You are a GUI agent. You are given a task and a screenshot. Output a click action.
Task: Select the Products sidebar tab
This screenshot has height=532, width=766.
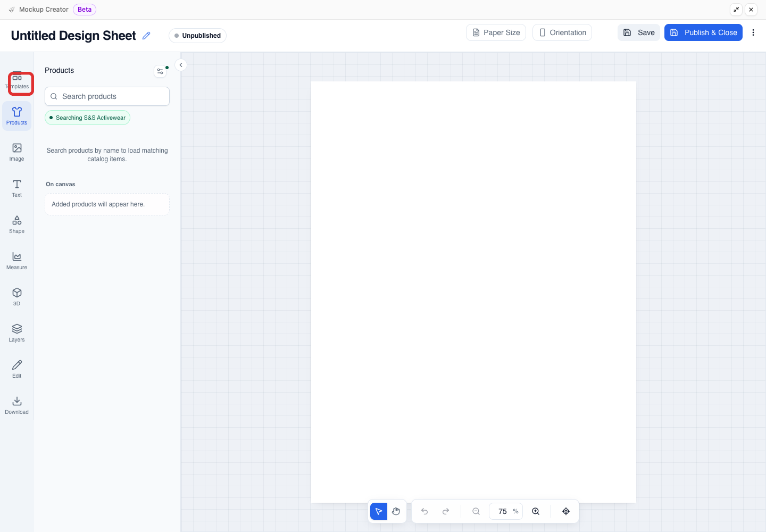pyautogui.click(x=17, y=116)
